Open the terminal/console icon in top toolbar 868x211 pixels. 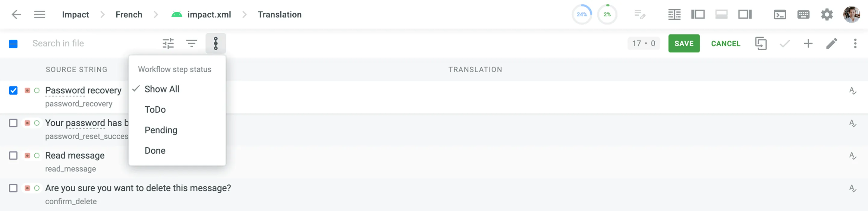point(780,14)
